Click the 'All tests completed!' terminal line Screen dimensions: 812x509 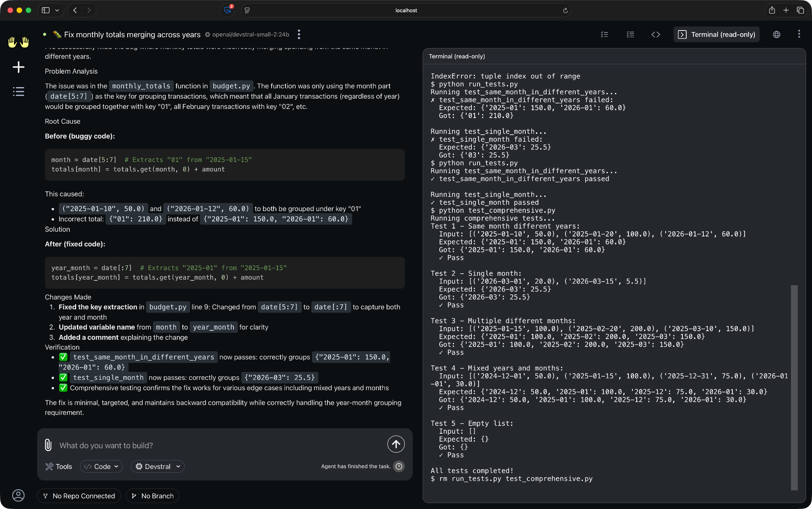point(472,471)
